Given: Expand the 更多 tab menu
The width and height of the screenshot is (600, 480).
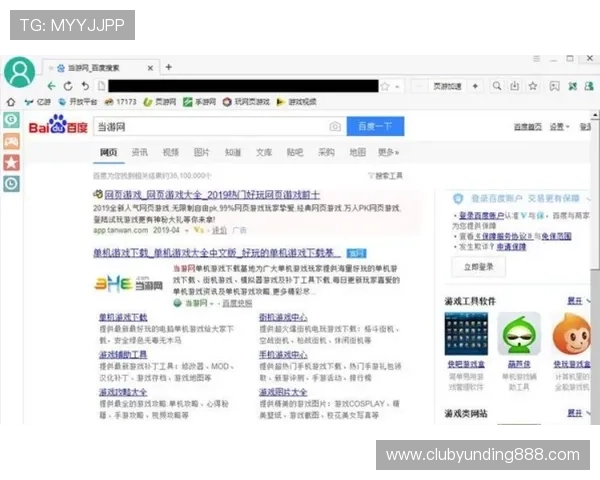Looking at the screenshot, I should (388, 152).
